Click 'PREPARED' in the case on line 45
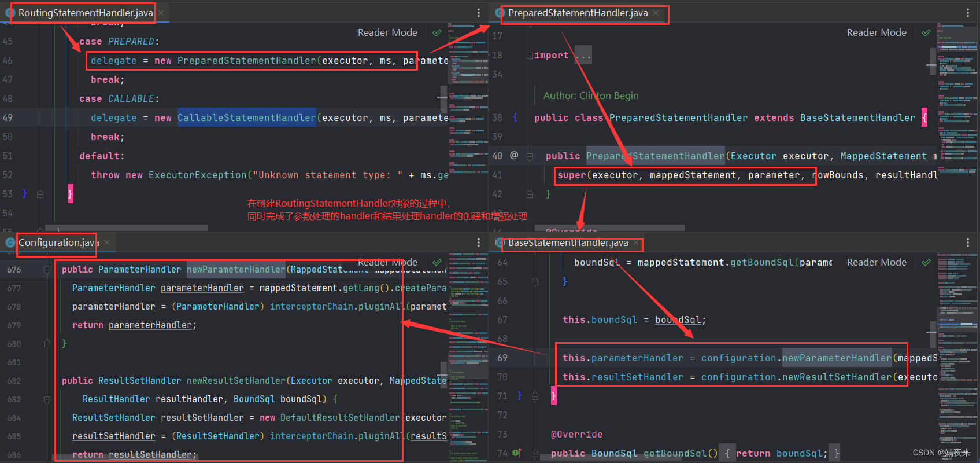The height and width of the screenshot is (463, 980). tap(131, 42)
